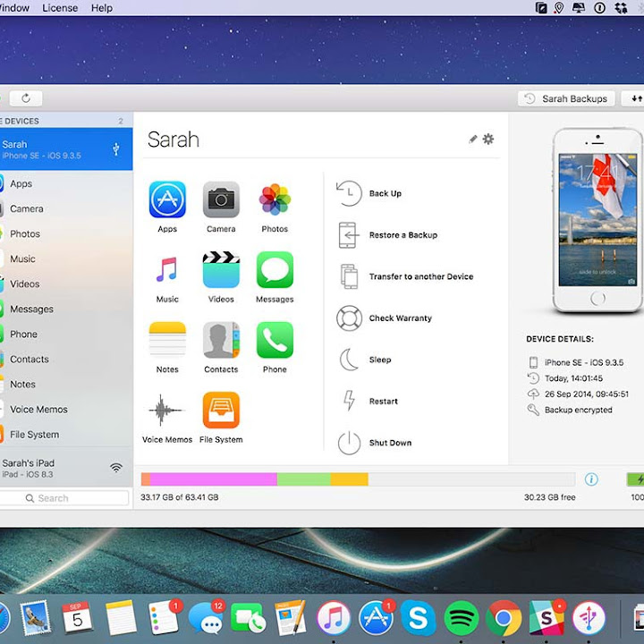Open the License menu
The width and height of the screenshot is (644, 644).
click(60, 8)
